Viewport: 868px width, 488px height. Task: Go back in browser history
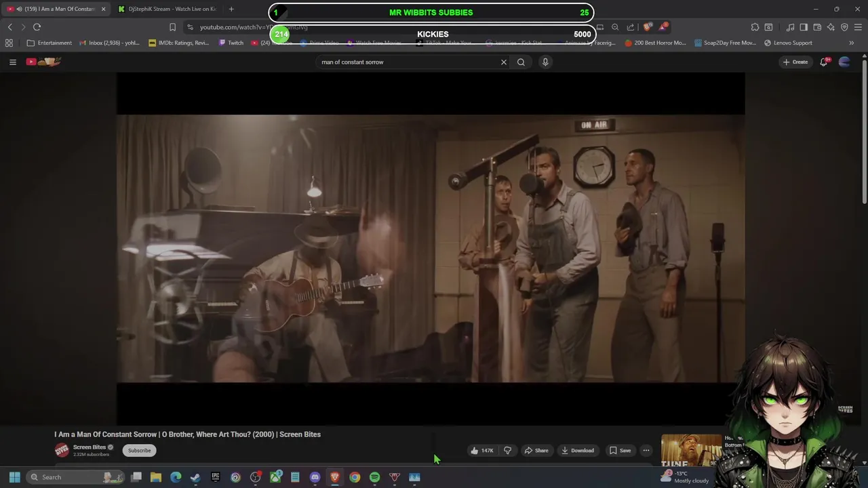pos(9,27)
